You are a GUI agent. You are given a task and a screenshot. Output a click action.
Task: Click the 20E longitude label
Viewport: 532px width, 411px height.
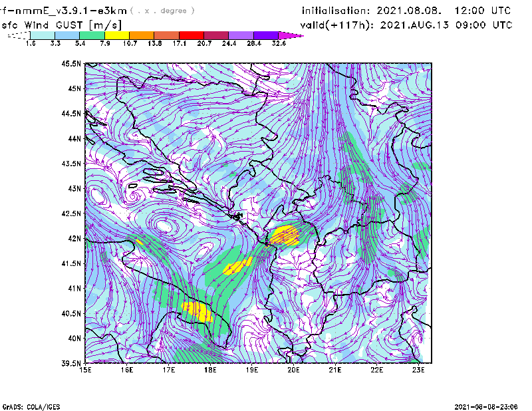tap(293, 370)
